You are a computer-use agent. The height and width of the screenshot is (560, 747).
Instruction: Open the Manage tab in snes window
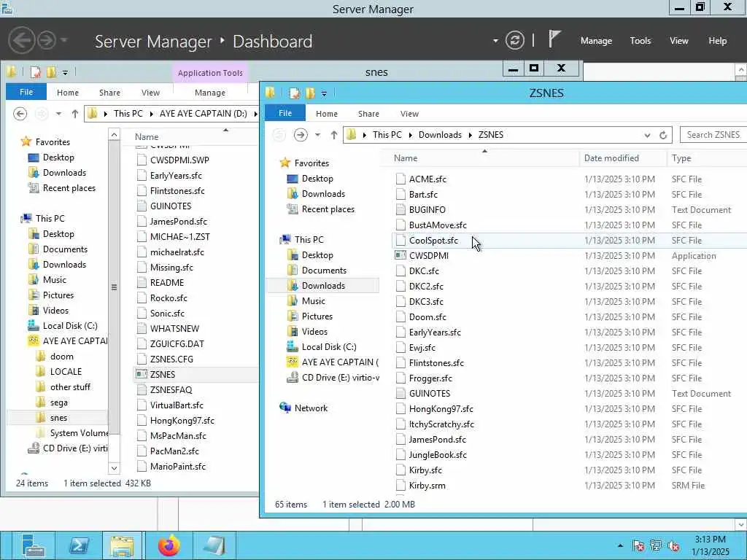pyautogui.click(x=210, y=93)
